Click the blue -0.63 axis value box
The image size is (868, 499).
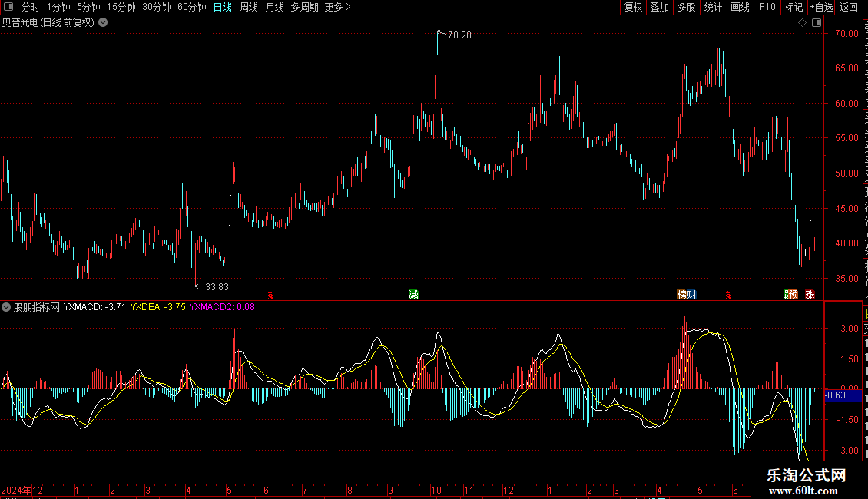843,395
